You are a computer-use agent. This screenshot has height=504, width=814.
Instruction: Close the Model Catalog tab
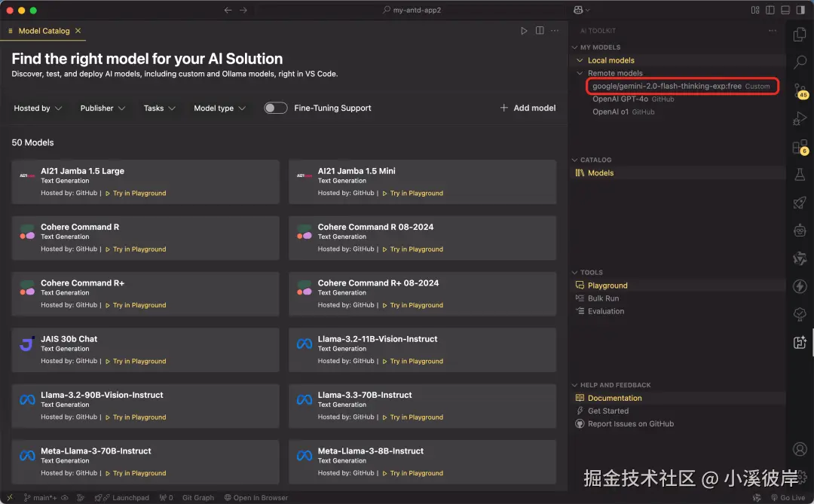[x=78, y=31]
